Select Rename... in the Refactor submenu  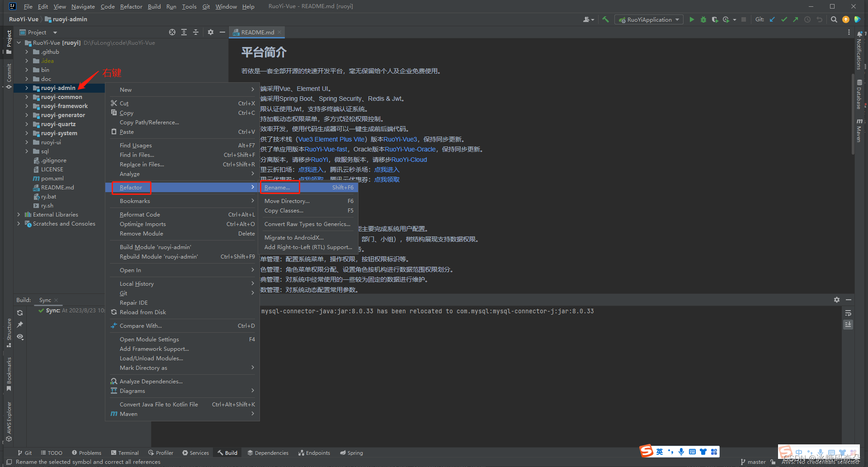309,187
